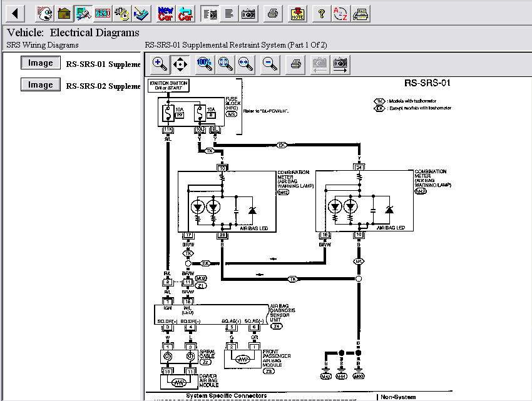This screenshot has height=401, width=532.
Task: Open the Note icon in top toolbar
Action: click(x=298, y=13)
